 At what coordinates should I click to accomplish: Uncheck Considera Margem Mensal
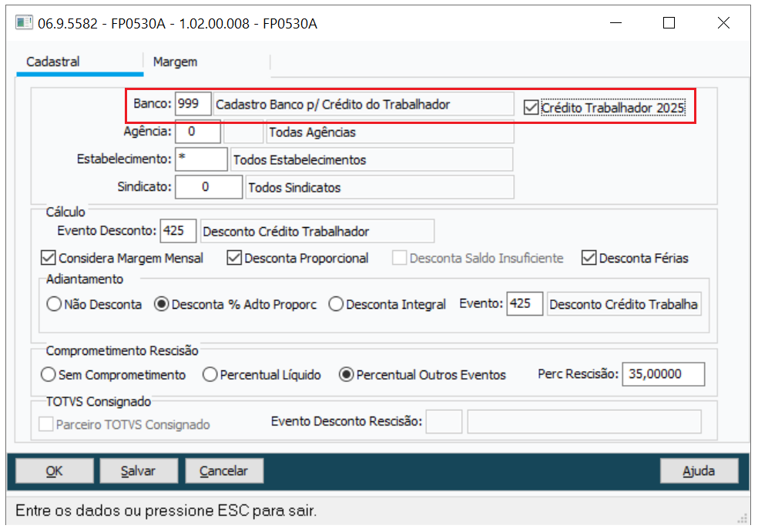click(x=49, y=258)
